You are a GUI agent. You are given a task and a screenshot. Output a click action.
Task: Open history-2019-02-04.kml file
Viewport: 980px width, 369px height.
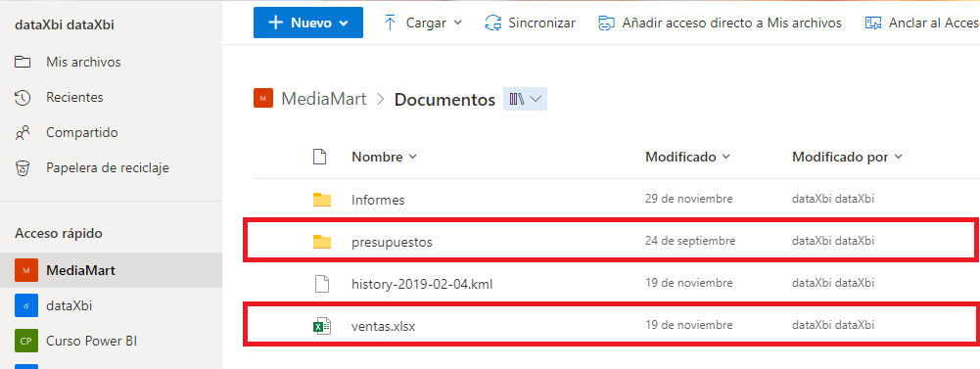(x=423, y=284)
